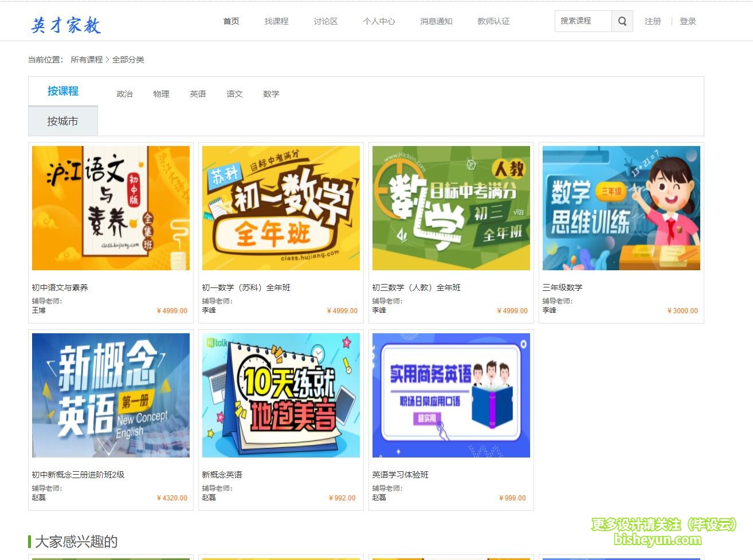Filter courses by 政治
The image size is (753, 560).
coord(124,94)
